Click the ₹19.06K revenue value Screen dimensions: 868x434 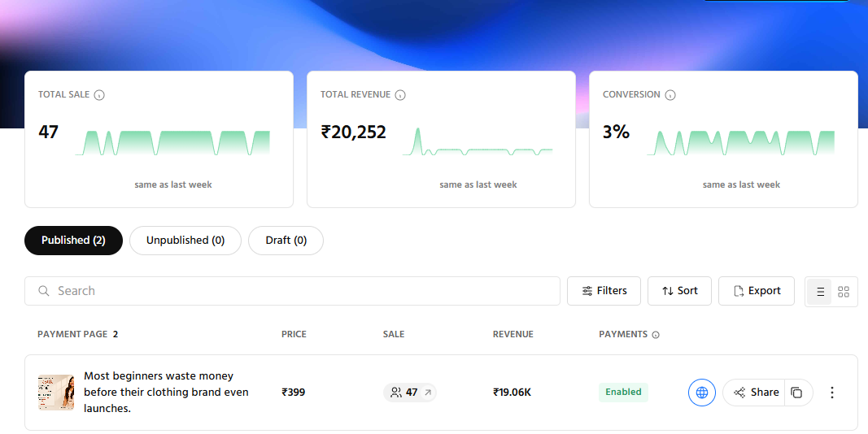512,393
